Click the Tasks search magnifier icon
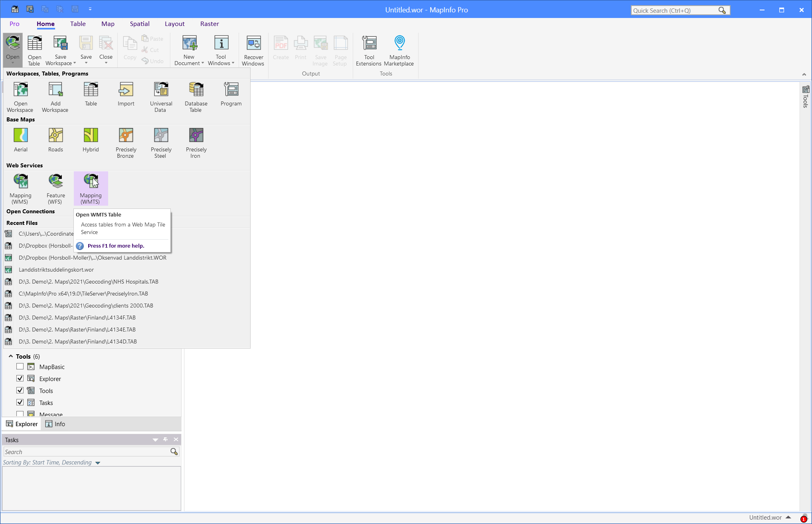Image resolution: width=812 pixels, height=524 pixels. click(174, 451)
